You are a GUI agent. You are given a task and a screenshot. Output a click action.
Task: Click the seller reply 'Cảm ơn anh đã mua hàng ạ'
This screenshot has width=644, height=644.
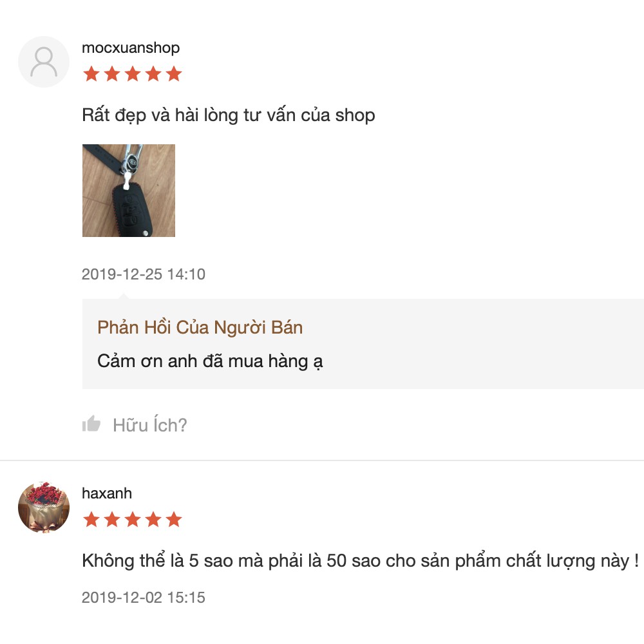[x=210, y=361]
